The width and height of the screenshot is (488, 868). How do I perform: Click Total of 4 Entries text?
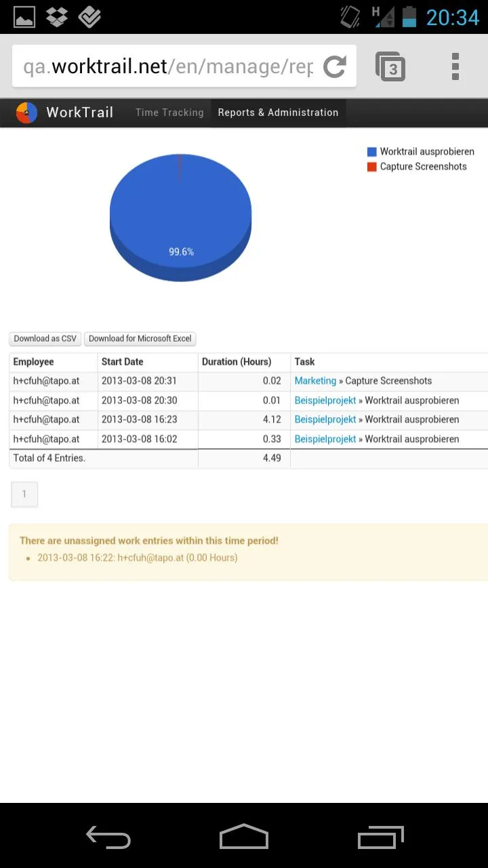49,458
